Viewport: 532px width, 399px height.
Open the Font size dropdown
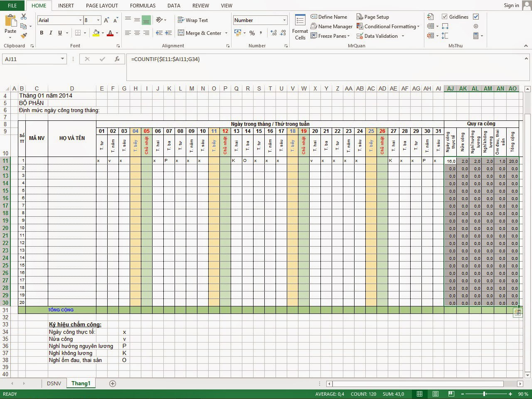tap(99, 20)
